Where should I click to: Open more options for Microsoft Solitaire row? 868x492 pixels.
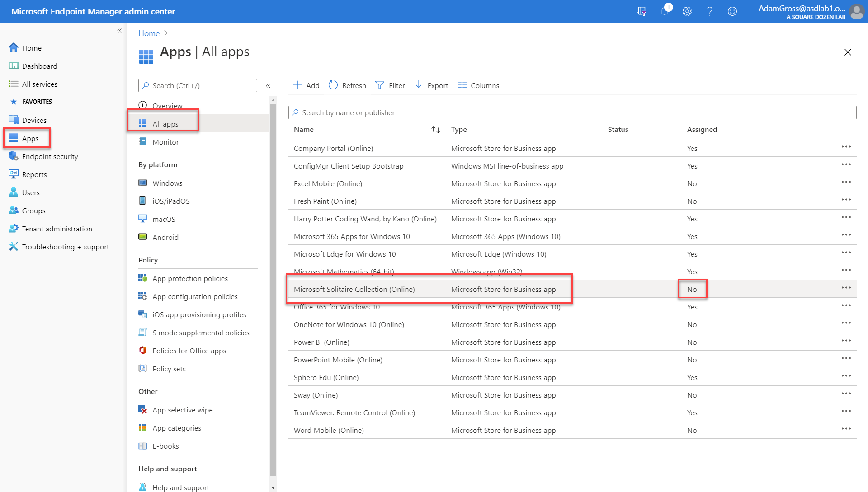(846, 288)
